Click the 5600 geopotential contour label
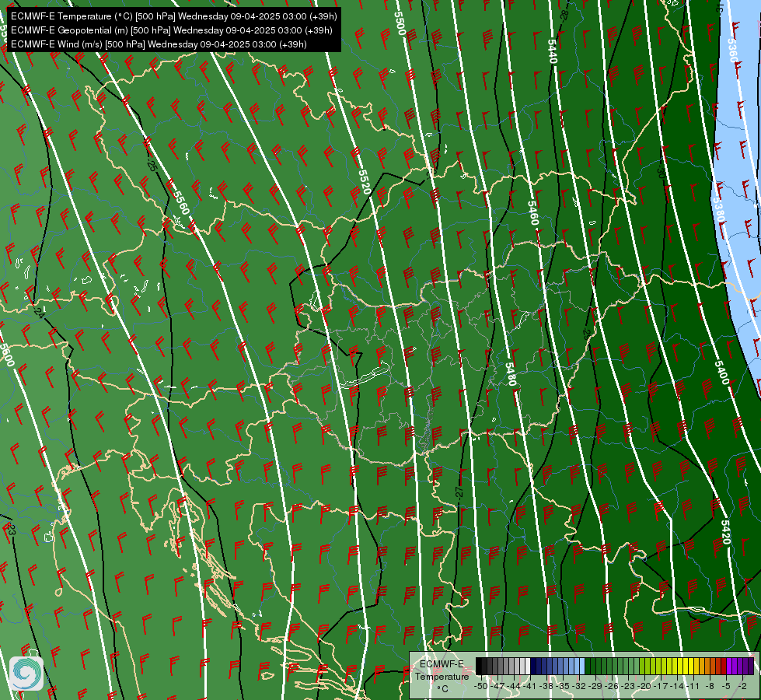 point(7,355)
